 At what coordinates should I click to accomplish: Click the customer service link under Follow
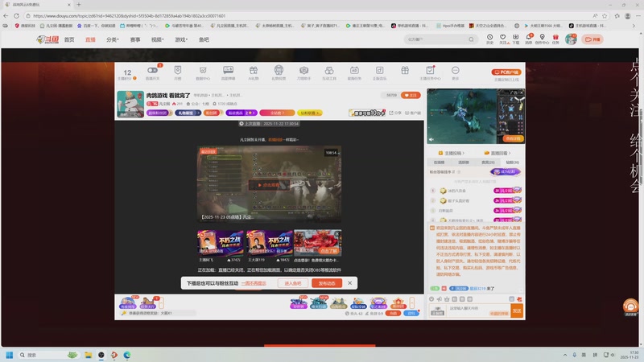(413, 113)
